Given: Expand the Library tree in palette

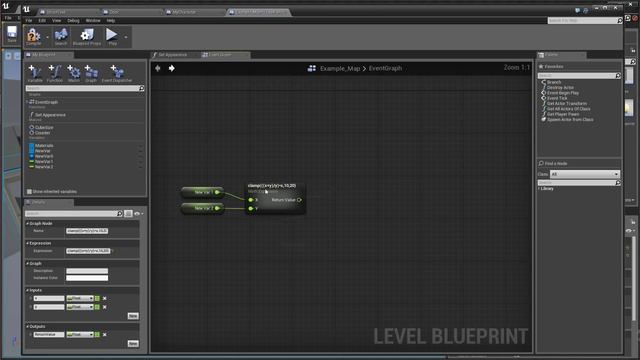Looking at the screenshot, I should click(x=539, y=189).
